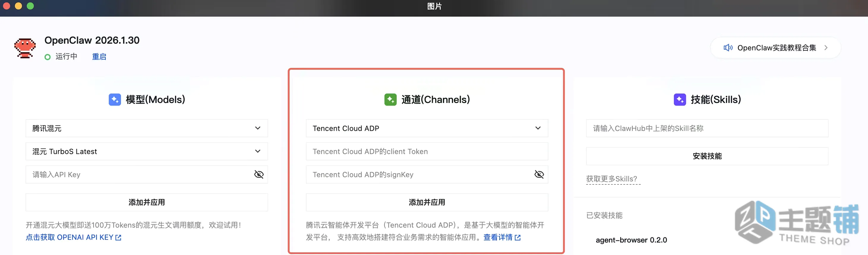Focus the ClawHub Skill name input field
The height and width of the screenshot is (255, 868).
tap(707, 128)
